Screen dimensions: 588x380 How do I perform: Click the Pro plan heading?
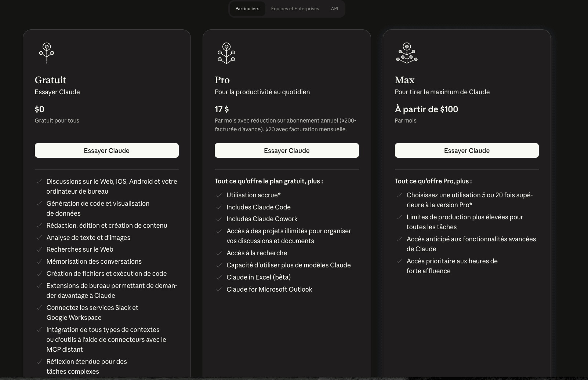[x=222, y=80]
